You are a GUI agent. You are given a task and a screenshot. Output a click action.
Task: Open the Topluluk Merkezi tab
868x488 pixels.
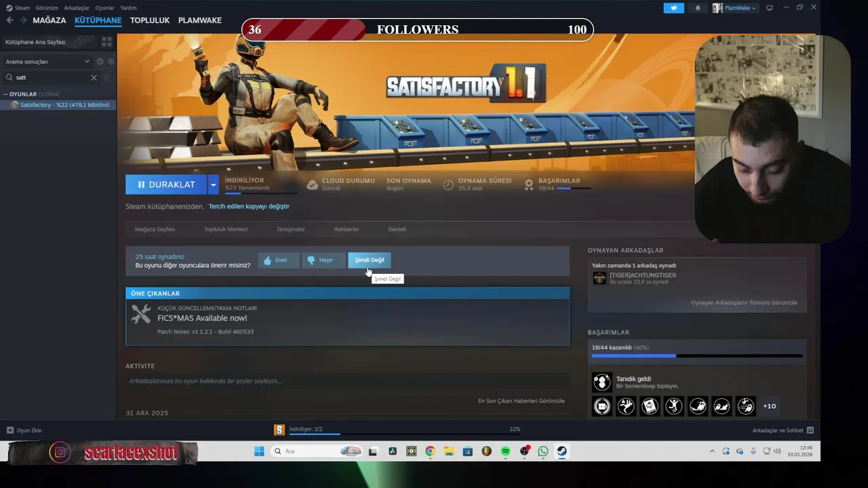tap(226, 229)
